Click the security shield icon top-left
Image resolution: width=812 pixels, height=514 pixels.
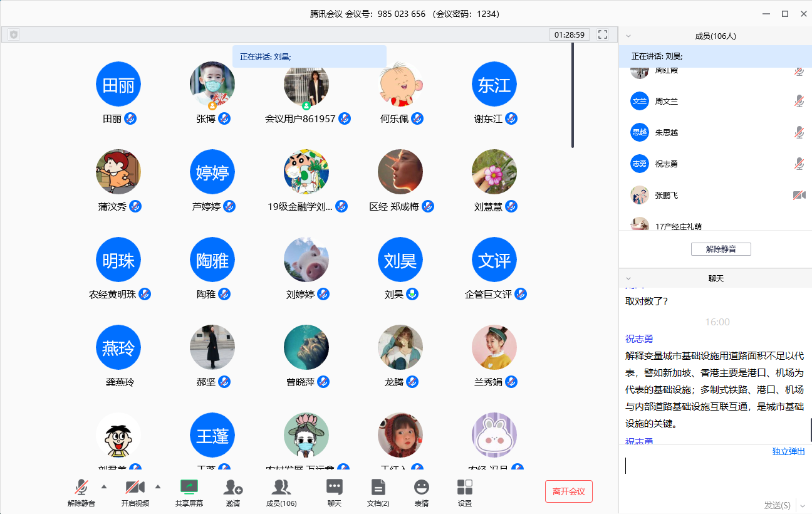point(14,34)
